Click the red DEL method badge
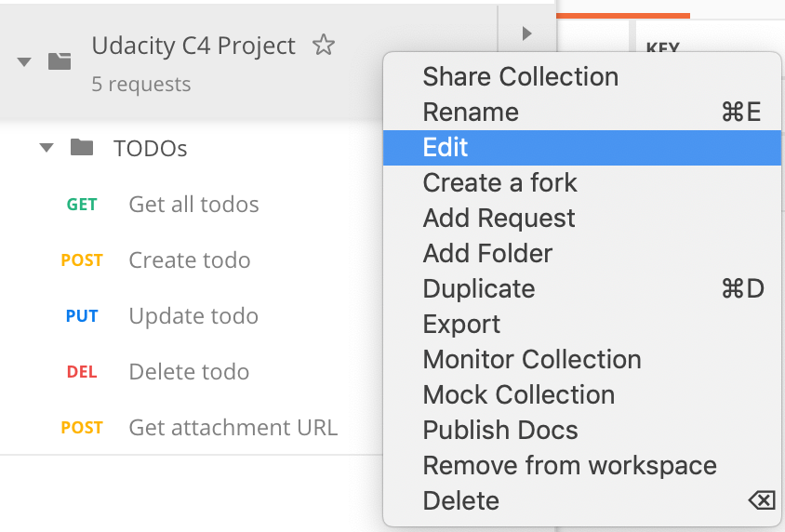Image resolution: width=785 pixels, height=532 pixels. point(82,372)
